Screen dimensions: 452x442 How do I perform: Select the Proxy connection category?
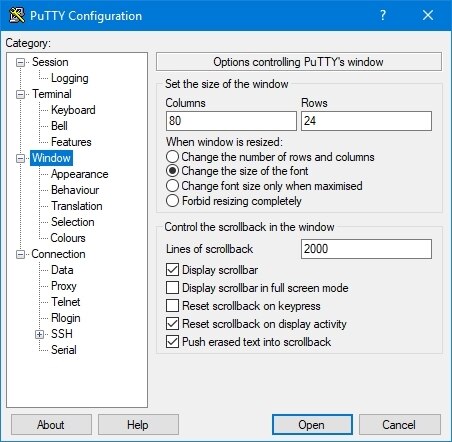pyautogui.click(x=64, y=286)
